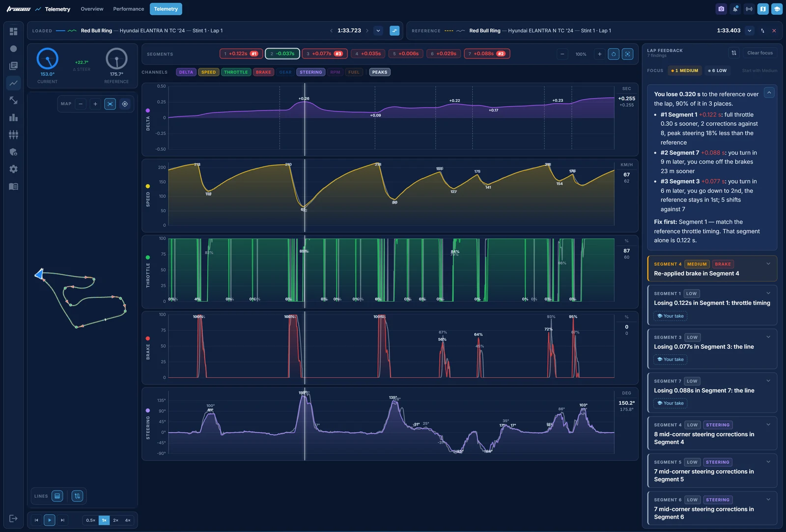
Task: Open the loaded lap dropdown chevron
Action: [378, 30]
